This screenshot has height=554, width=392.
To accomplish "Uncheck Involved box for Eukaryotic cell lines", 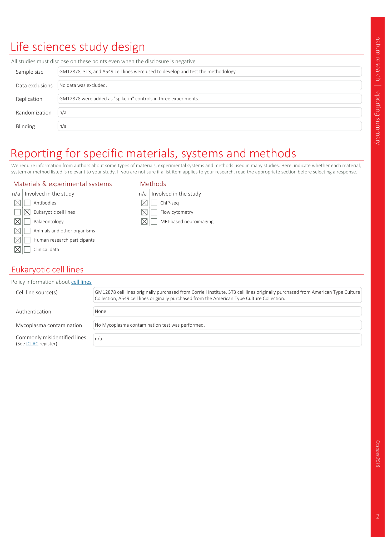I will point(27,212).
